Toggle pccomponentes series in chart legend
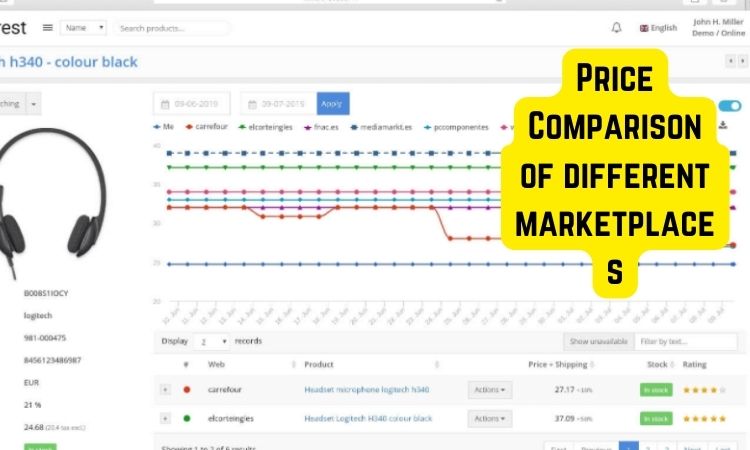The height and width of the screenshot is (450, 750). point(456,127)
